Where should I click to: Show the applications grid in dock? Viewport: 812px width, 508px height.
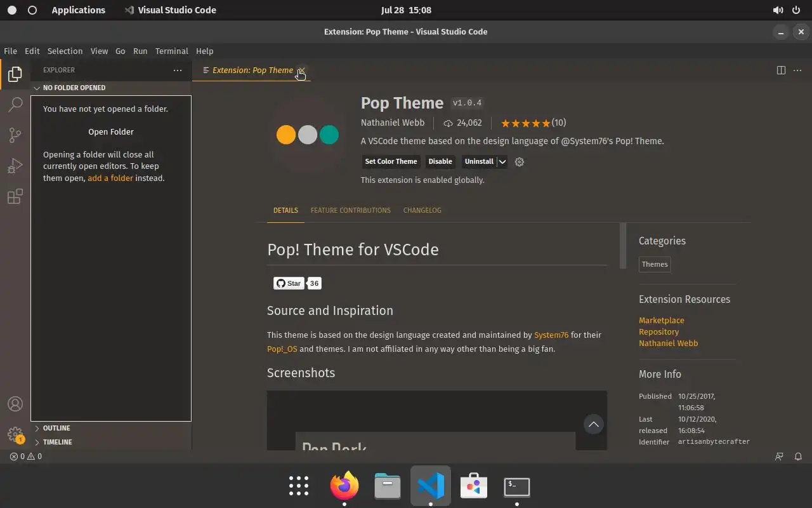click(299, 486)
